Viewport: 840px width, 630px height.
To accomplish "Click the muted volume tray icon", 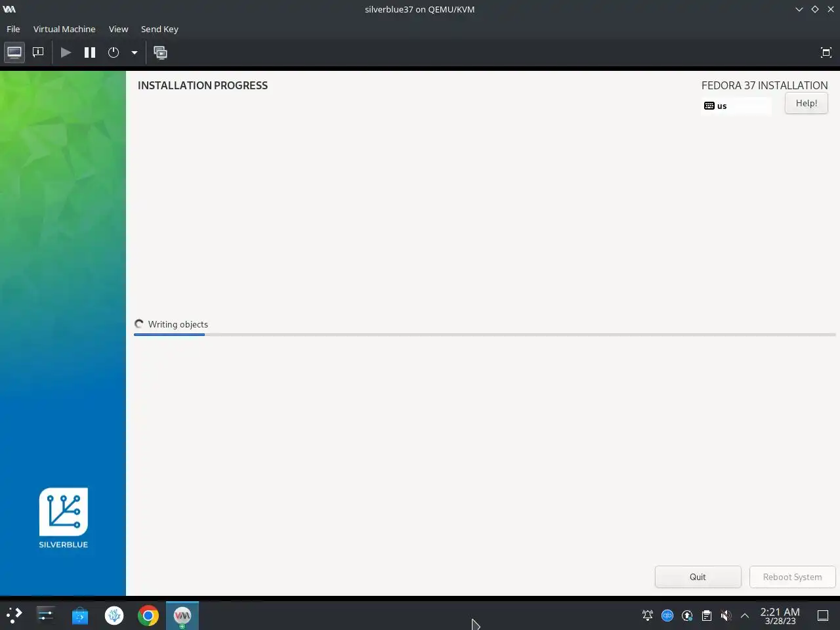I will click(x=726, y=616).
